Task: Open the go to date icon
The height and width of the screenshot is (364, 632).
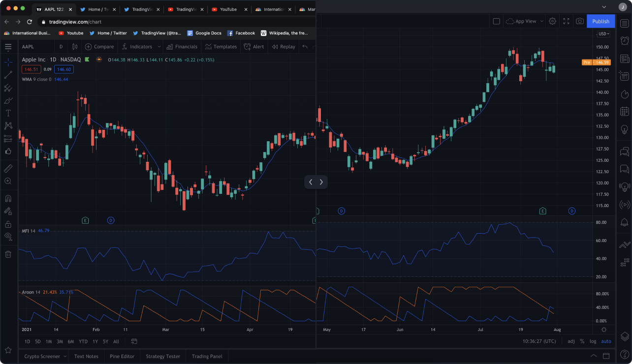Action: tap(134, 341)
